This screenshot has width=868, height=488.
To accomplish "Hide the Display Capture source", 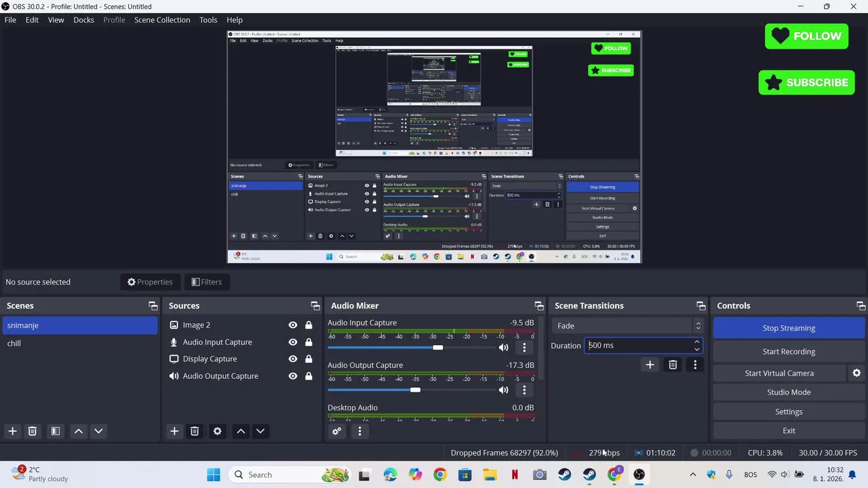I will point(293,359).
